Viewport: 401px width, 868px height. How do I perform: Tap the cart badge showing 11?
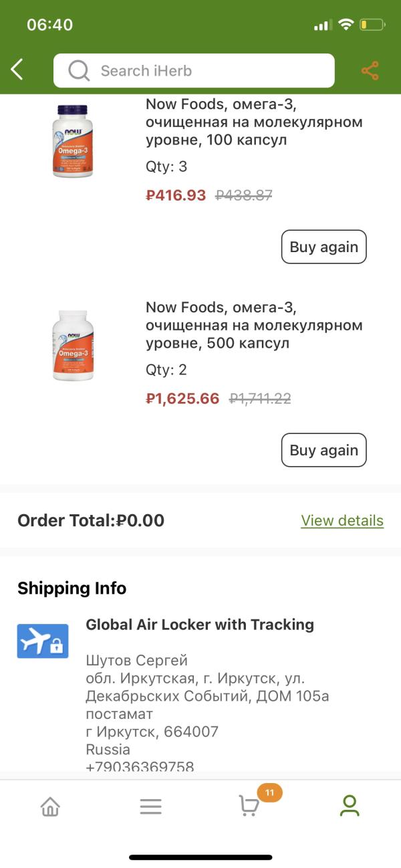269,793
